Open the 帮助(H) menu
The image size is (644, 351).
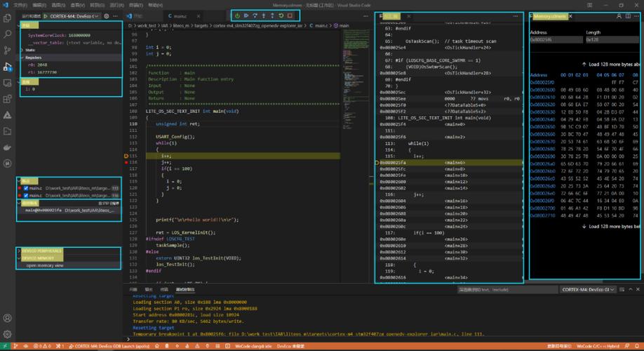coord(155,6)
